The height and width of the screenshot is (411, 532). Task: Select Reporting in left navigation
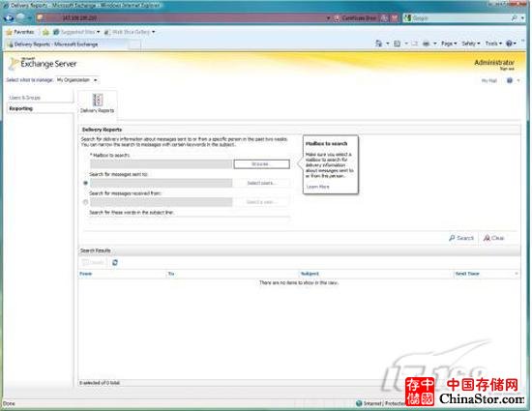click(39, 108)
